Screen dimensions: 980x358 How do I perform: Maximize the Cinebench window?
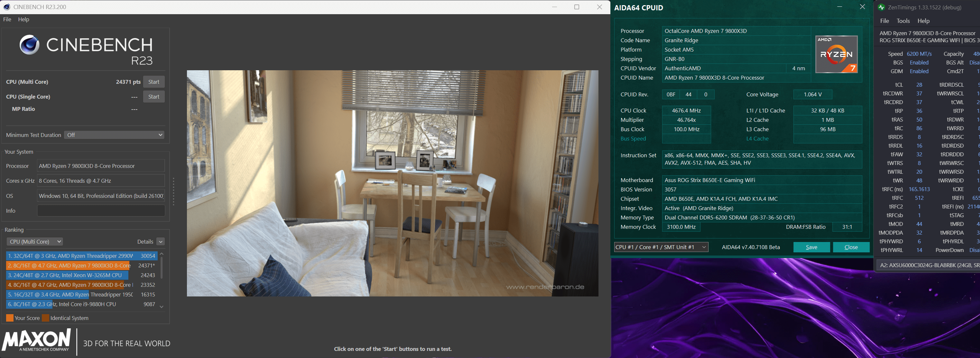tap(576, 7)
